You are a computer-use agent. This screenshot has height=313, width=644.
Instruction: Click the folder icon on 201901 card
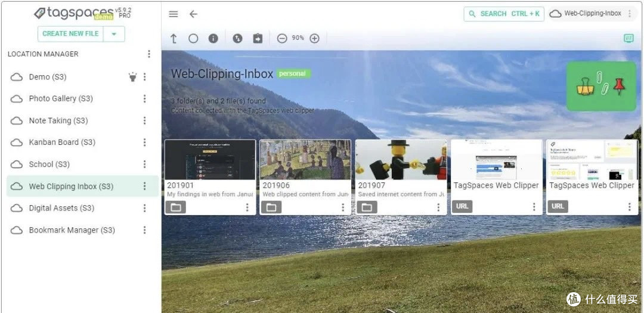pyautogui.click(x=176, y=207)
